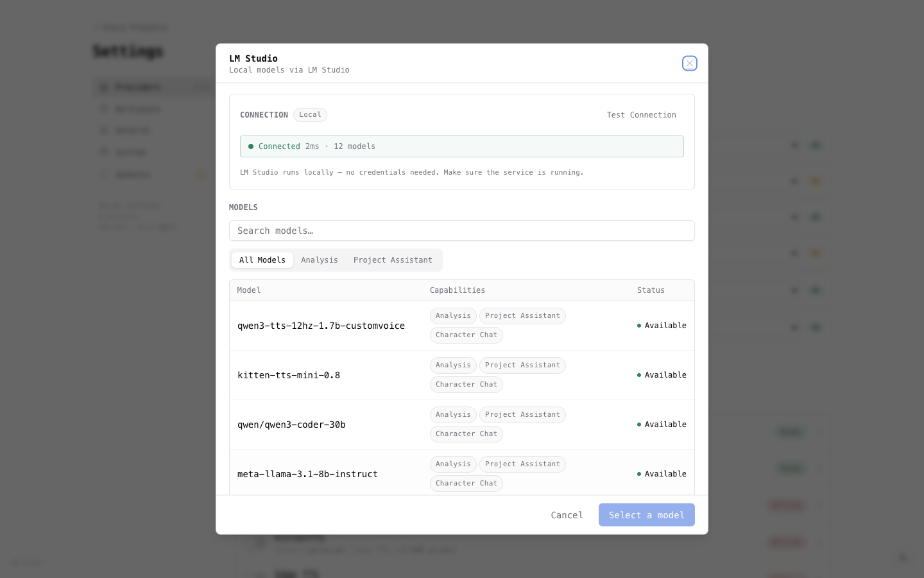The height and width of the screenshot is (578, 924).
Task: Click the Available dot for kitten-tts-mini-0.8
Action: click(x=638, y=375)
